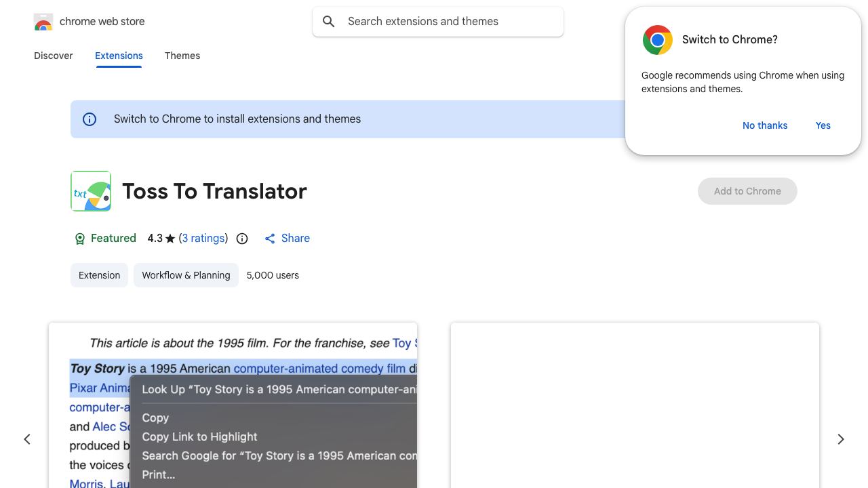Click No thanks in the Chrome popup
868x488 pixels.
click(765, 125)
